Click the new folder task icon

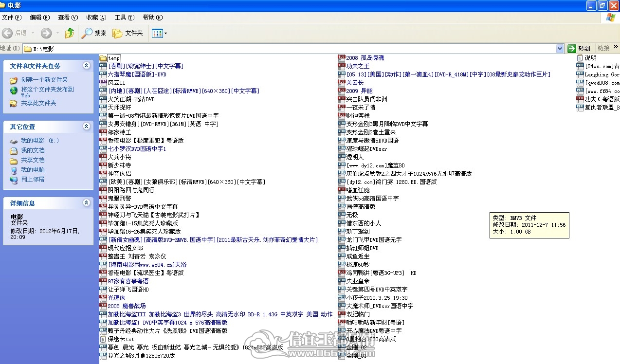click(x=14, y=80)
